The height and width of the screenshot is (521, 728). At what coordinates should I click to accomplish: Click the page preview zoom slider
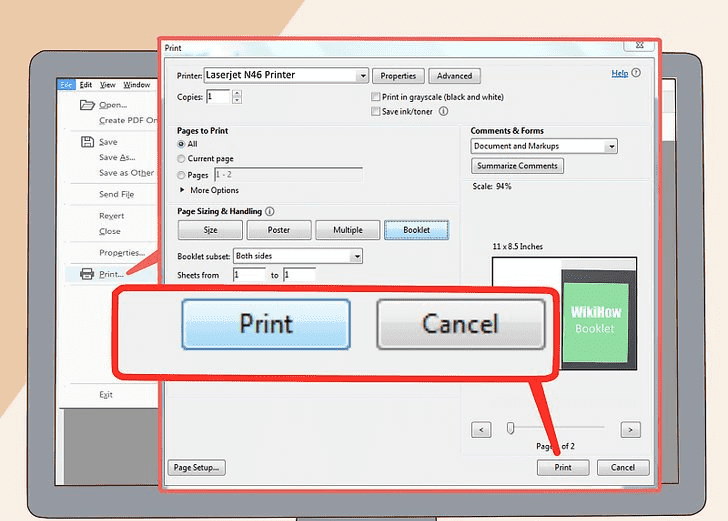coord(511,428)
